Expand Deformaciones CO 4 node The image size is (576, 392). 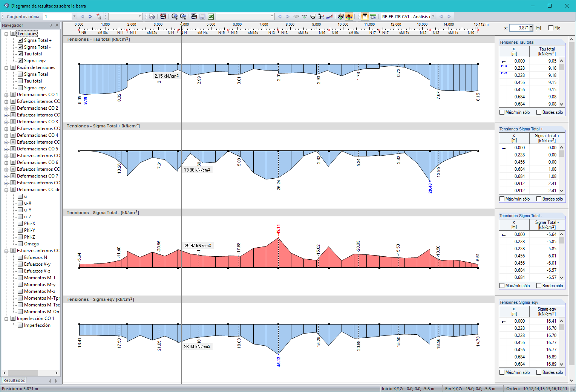tap(6, 135)
